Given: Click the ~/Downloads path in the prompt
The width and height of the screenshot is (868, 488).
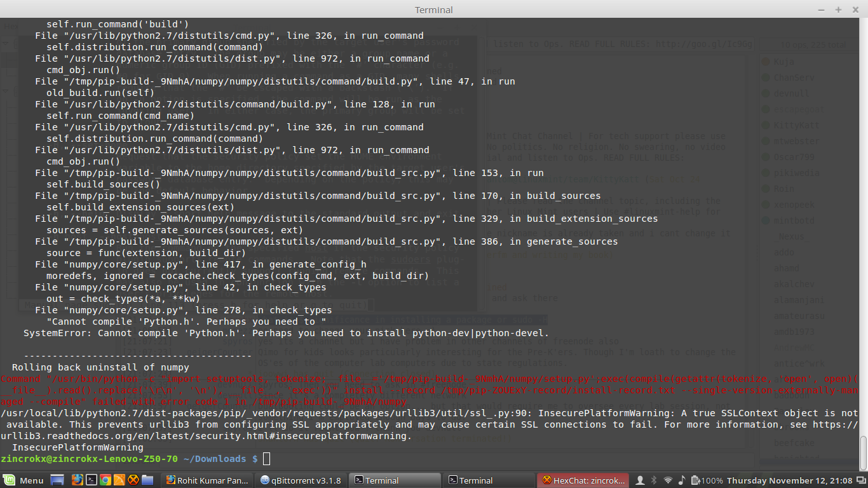Looking at the screenshot, I should [215, 459].
